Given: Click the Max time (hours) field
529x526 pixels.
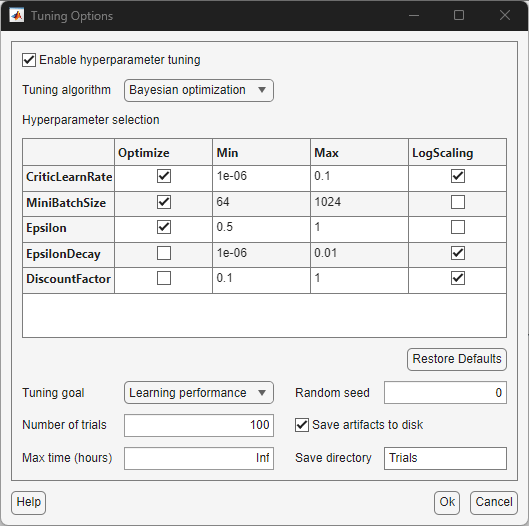Looking at the screenshot, I should point(199,459).
